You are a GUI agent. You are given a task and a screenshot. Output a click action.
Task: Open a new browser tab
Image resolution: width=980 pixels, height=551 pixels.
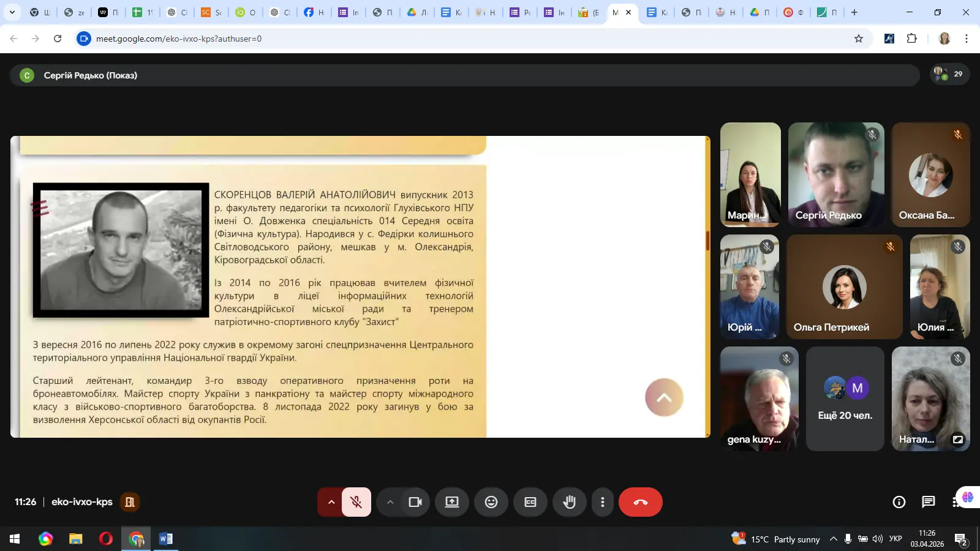pyautogui.click(x=854, y=12)
